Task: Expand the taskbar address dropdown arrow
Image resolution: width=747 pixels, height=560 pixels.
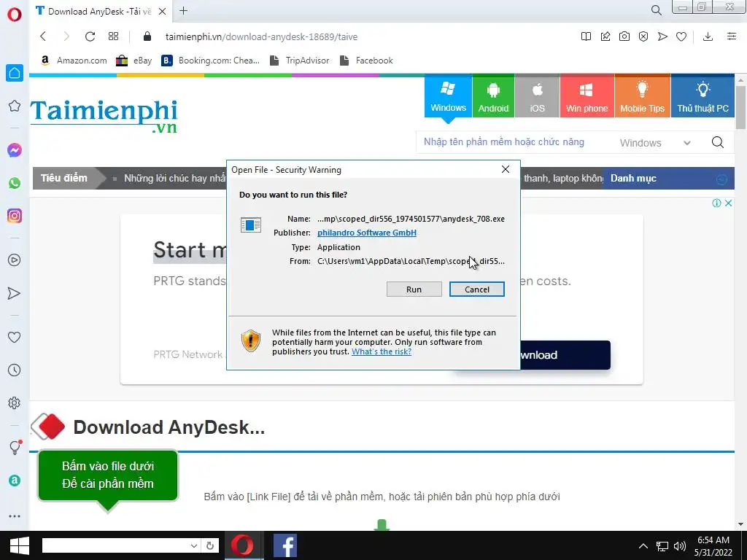Action: [x=194, y=545]
